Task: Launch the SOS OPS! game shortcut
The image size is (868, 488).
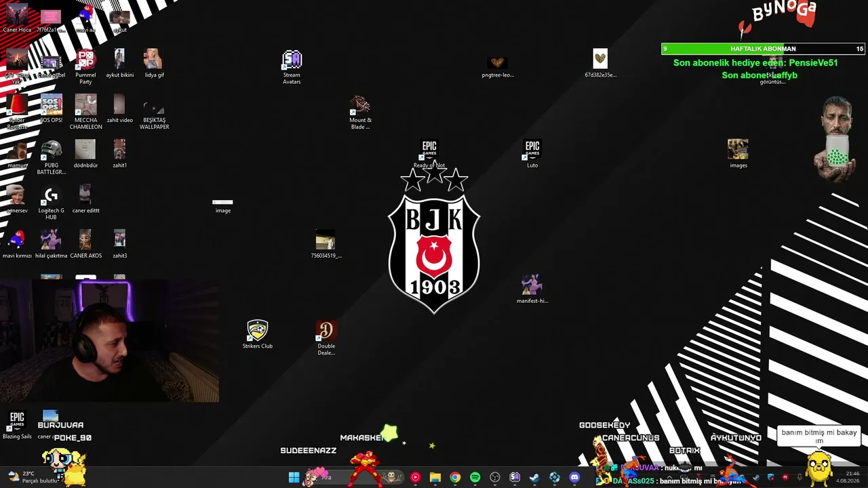Action: click(x=52, y=108)
